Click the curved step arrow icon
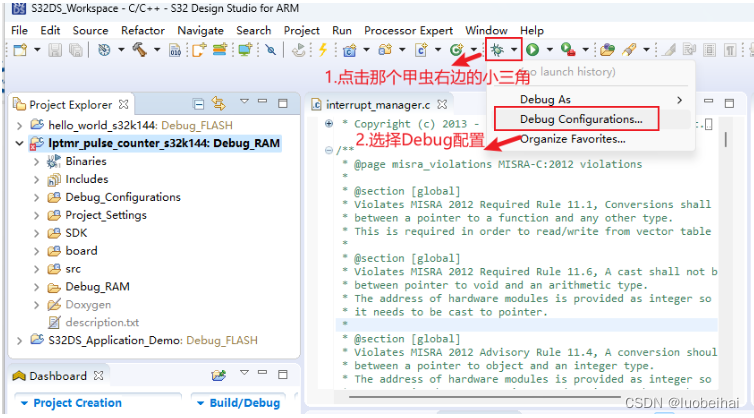754x418 pixels. point(299,50)
